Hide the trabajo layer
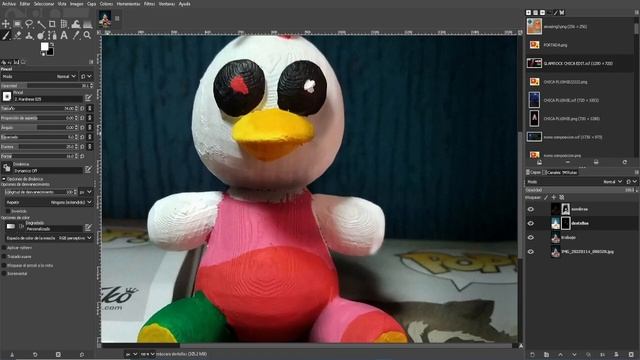This screenshot has height=360, width=640. click(531, 238)
